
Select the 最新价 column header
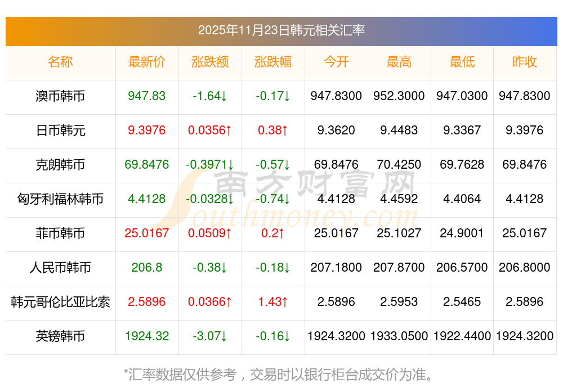[x=147, y=62]
